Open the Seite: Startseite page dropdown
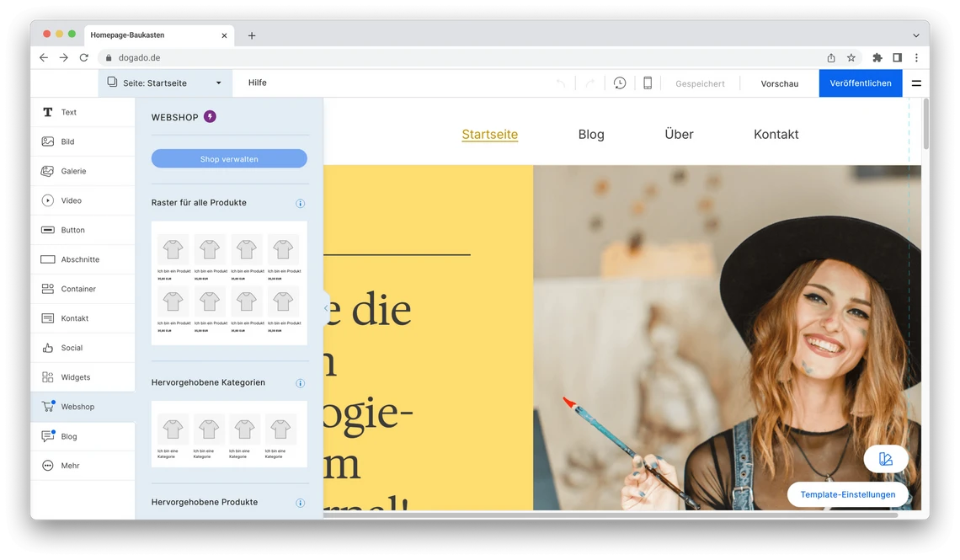 pyautogui.click(x=164, y=83)
